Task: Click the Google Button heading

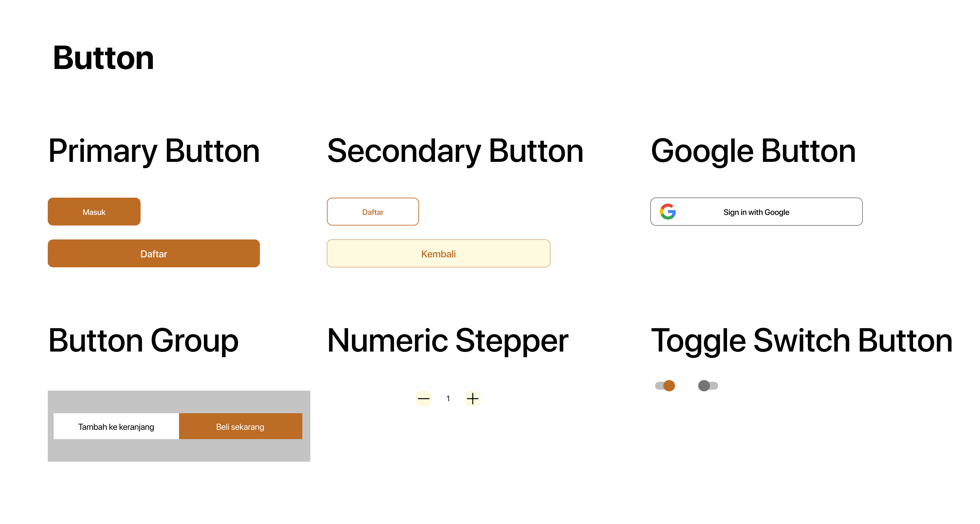Action: [753, 151]
